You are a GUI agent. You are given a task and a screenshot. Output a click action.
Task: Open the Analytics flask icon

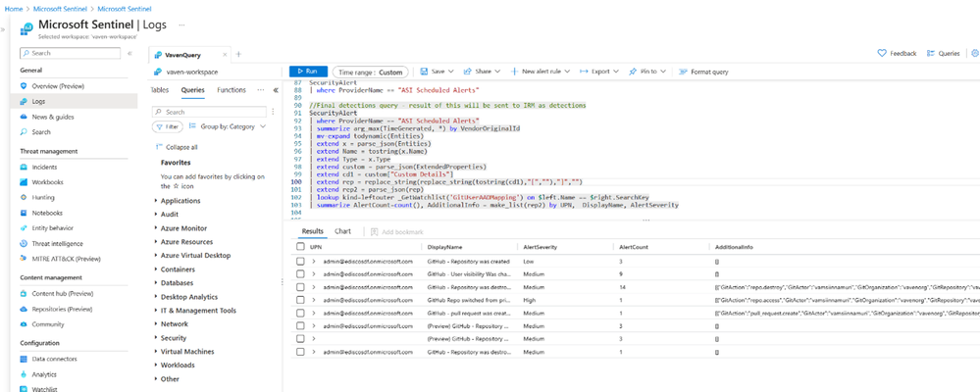point(24,374)
